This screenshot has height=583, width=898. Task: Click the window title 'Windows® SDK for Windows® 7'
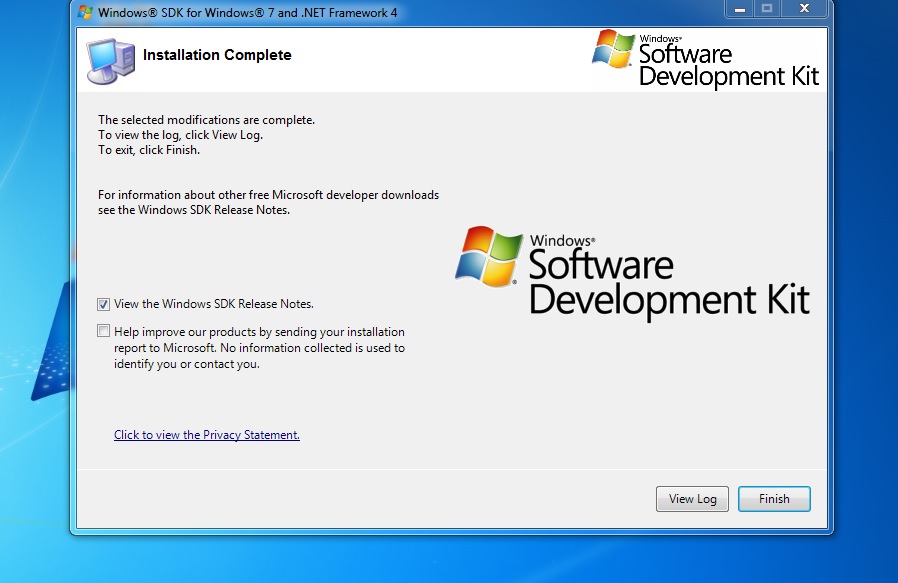pyautogui.click(x=247, y=13)
